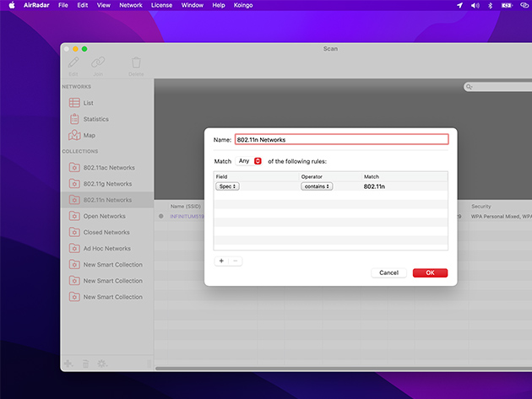Click the Edit pencil toolbar icon

(73, 63)
